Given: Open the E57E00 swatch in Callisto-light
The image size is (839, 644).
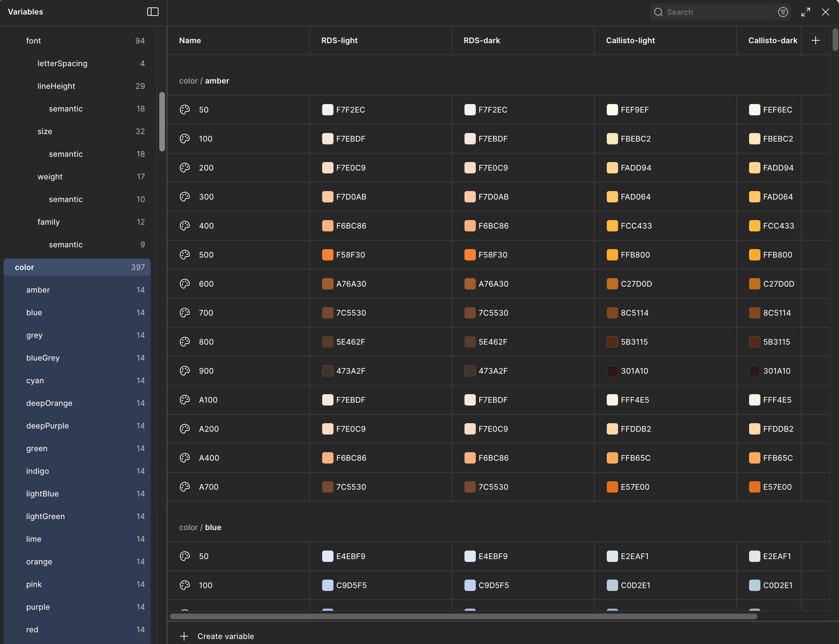Looking at the screenshot, I should coord(612,487).
